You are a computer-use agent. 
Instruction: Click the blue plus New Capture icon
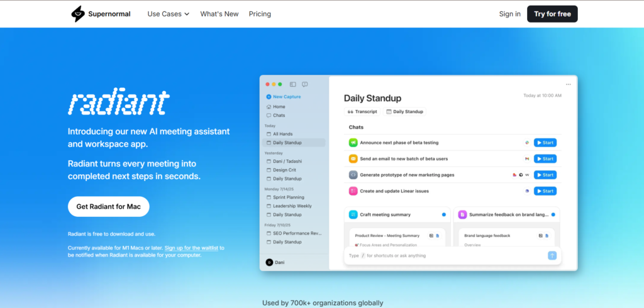[x=269, y=97]
